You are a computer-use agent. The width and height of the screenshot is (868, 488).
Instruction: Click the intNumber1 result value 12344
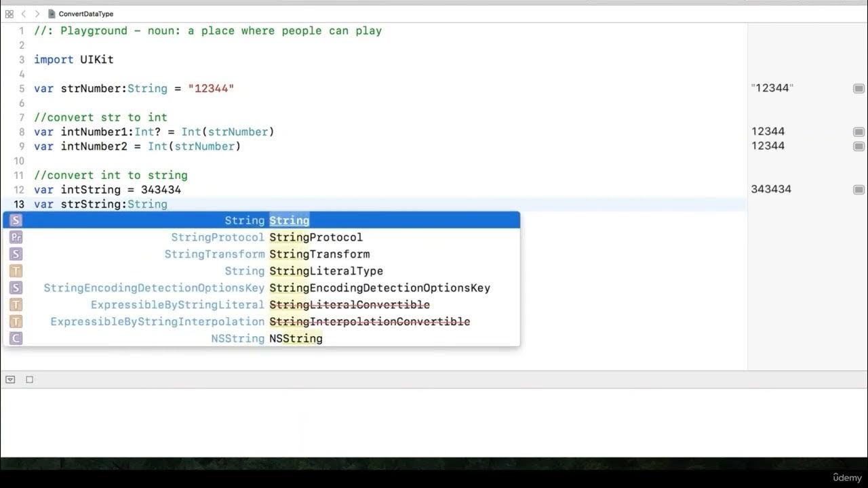[x=768, y=131]
